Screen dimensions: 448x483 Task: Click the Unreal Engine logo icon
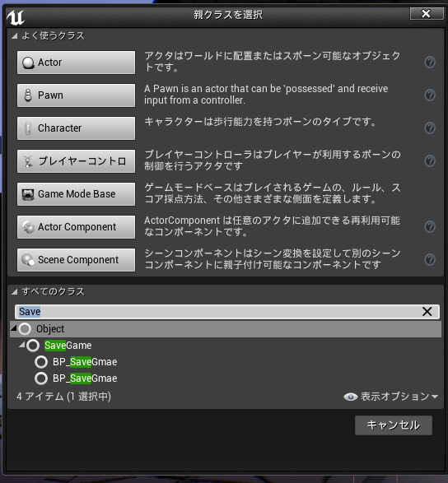click(16, 17)
